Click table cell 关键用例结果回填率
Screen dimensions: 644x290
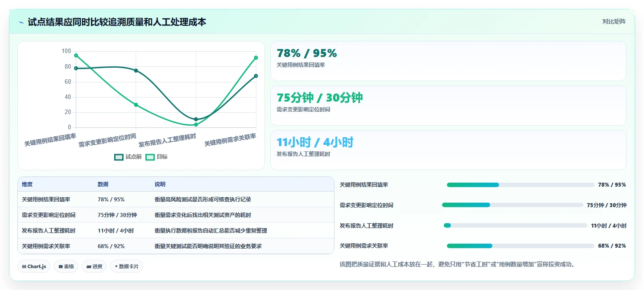(x=46, y=200)
